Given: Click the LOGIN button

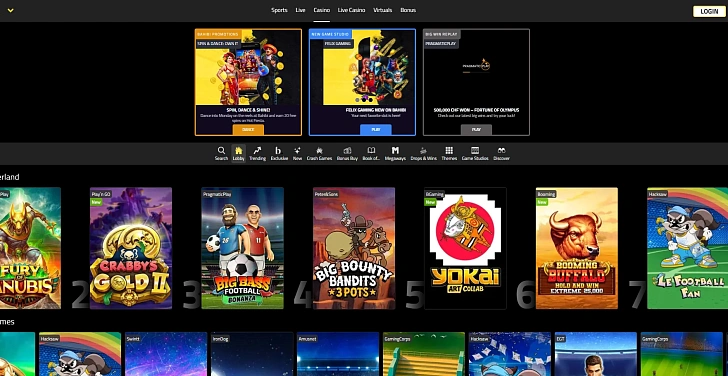Looking at the screenshot, I should click(x=709, y=12).
